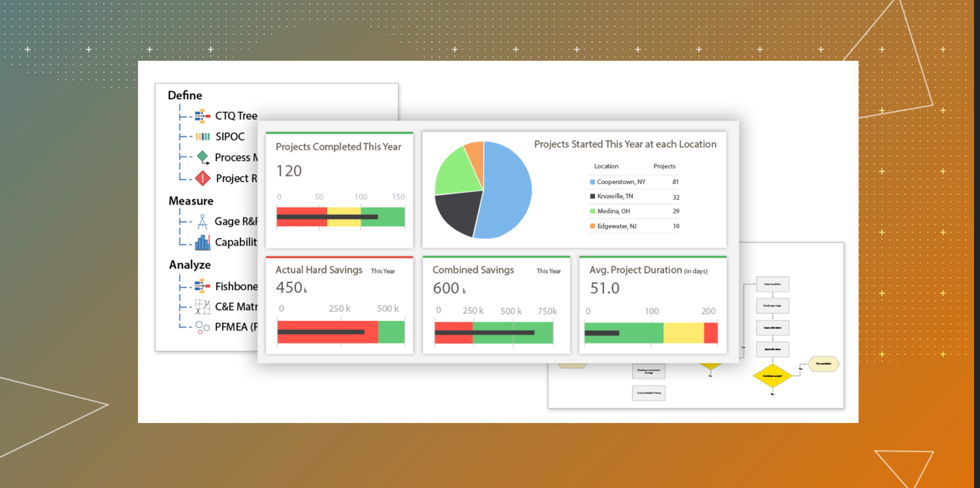Viewport: 980px width, 488px height.
Task: Click the PFMEA circles icon
Action: (202, 327)
